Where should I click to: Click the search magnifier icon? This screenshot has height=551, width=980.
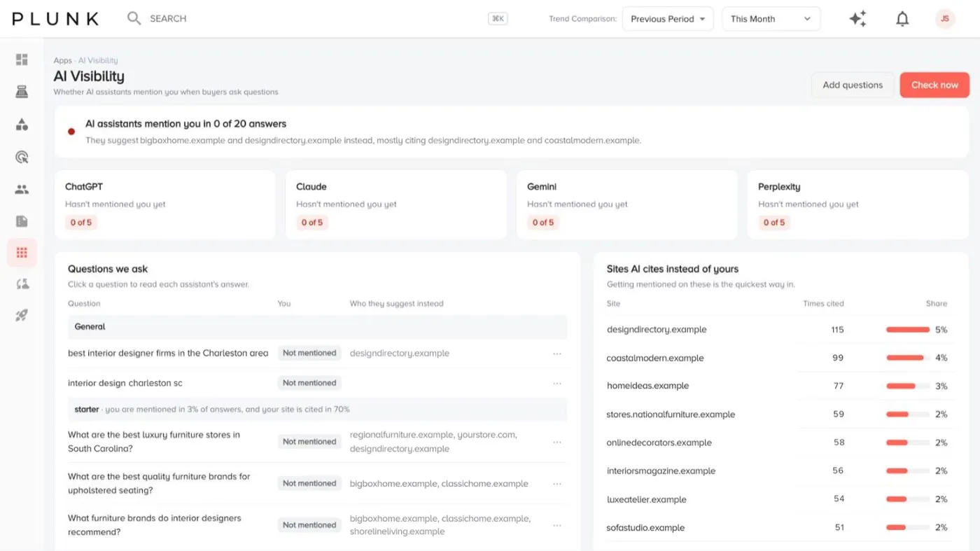(x=134, y=18)
